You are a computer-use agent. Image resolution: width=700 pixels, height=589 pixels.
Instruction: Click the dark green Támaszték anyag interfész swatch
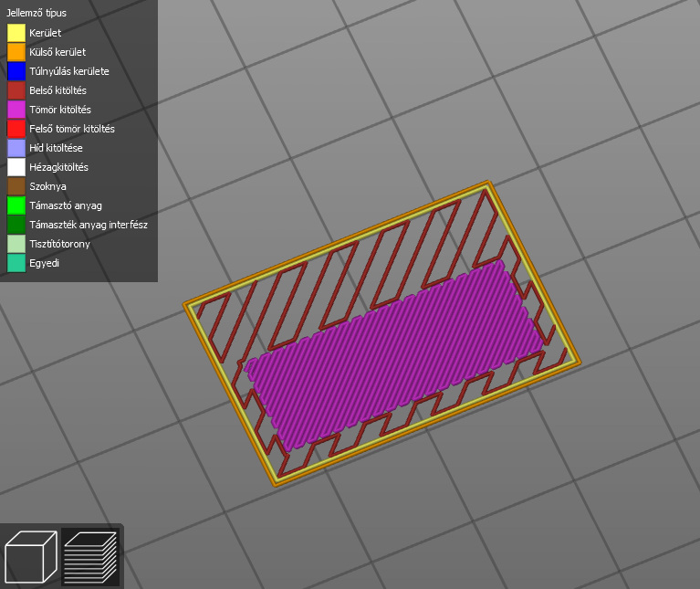coord(16,225)
